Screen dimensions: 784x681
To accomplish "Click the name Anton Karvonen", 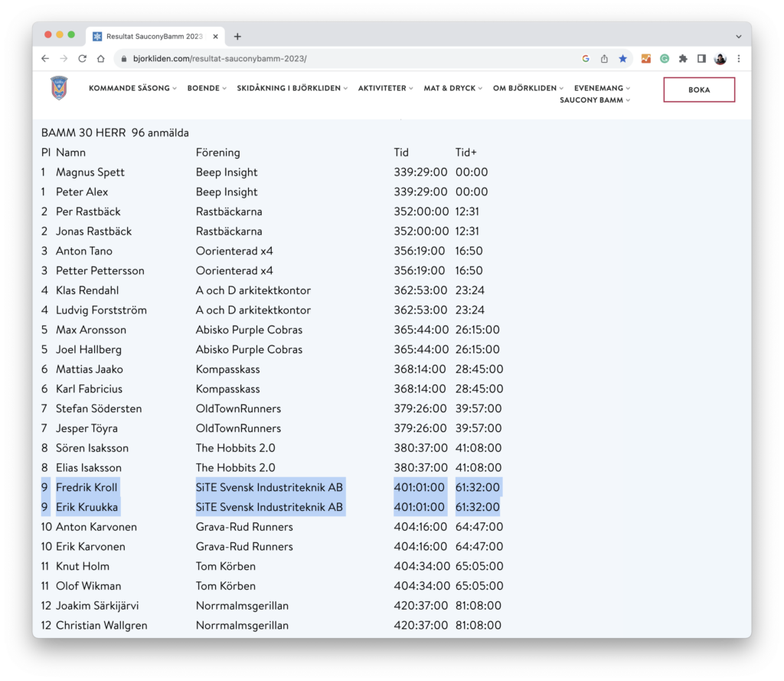I will [x=96, y=527].
